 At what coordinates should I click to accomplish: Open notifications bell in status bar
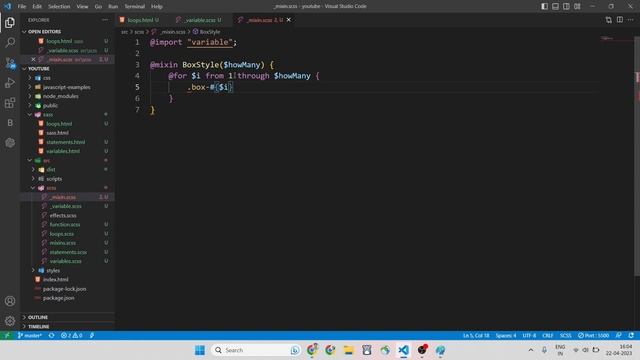(x=631, y=335)
